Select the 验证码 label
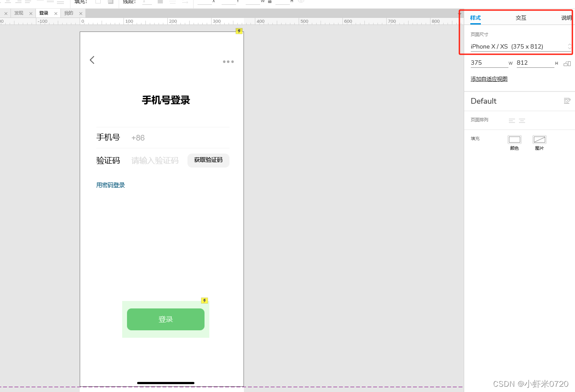Screen dimensions: 575x392 click(x=108, y=161)
